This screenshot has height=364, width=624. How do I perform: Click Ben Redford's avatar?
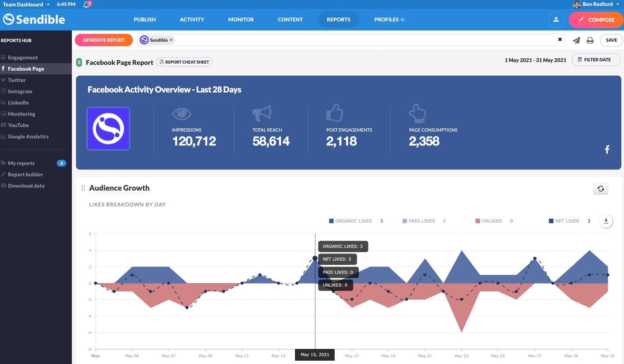[x=577, y=5]
